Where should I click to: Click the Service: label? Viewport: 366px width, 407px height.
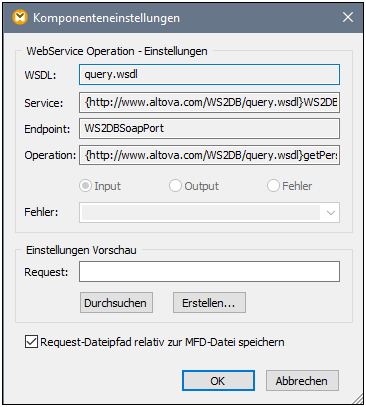[x=44, y=103]
